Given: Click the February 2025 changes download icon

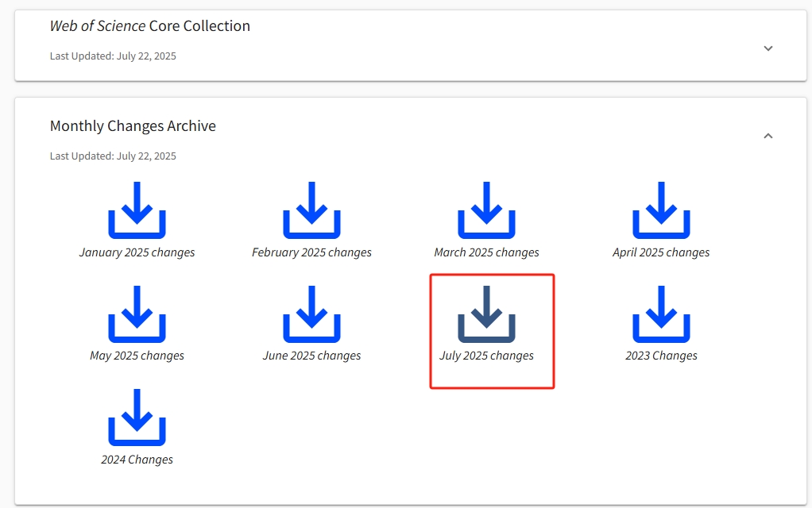Looking at the screenshot, I should (x=311, y=210).
